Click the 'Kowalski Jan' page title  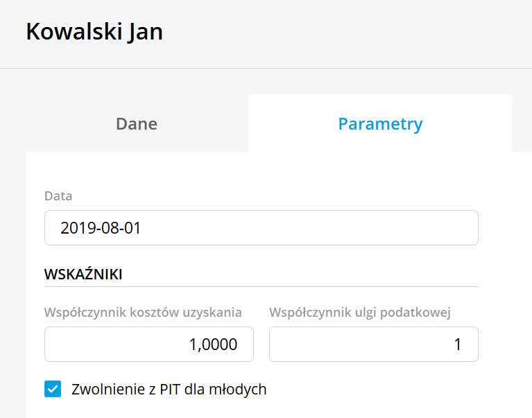(x=94, y=33)
